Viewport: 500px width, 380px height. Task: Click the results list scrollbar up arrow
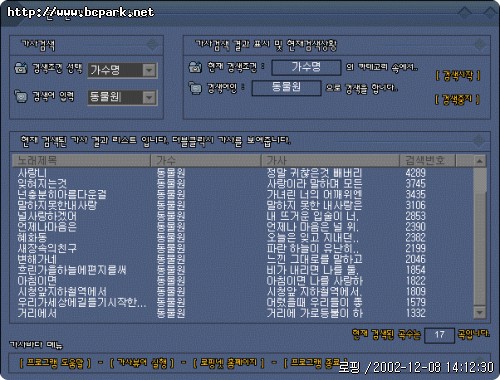pos(480,161)
